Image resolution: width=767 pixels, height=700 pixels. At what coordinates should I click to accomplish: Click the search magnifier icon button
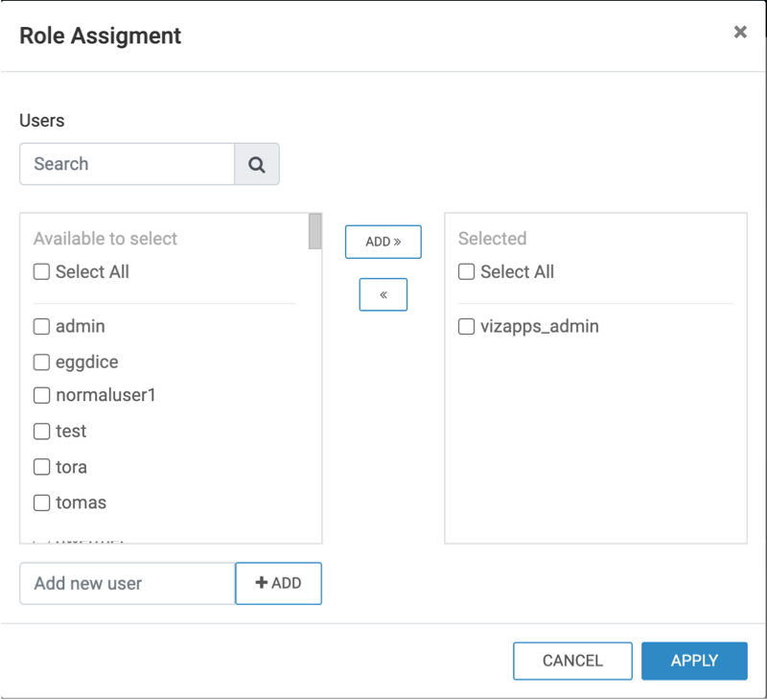tap(257, 164)
